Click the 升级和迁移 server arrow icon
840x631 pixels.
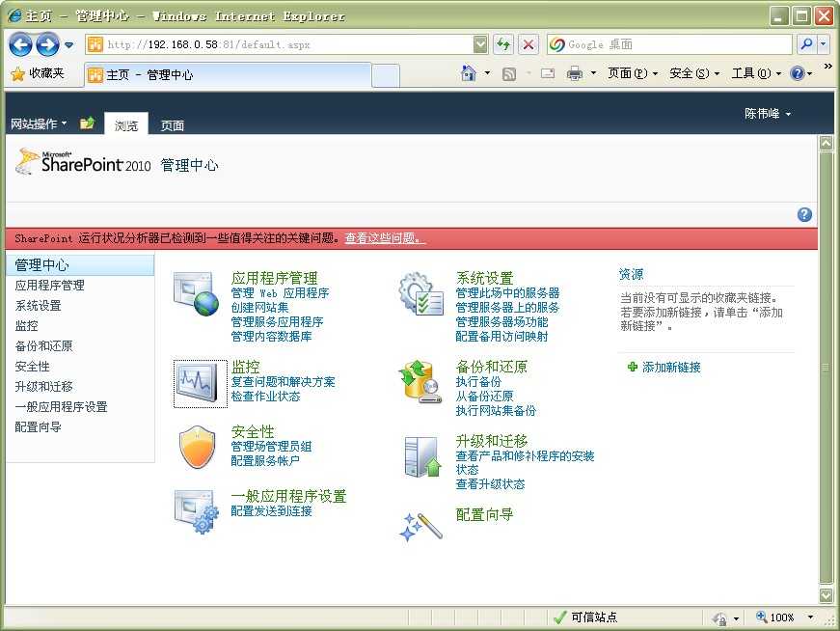pos(422,456)
